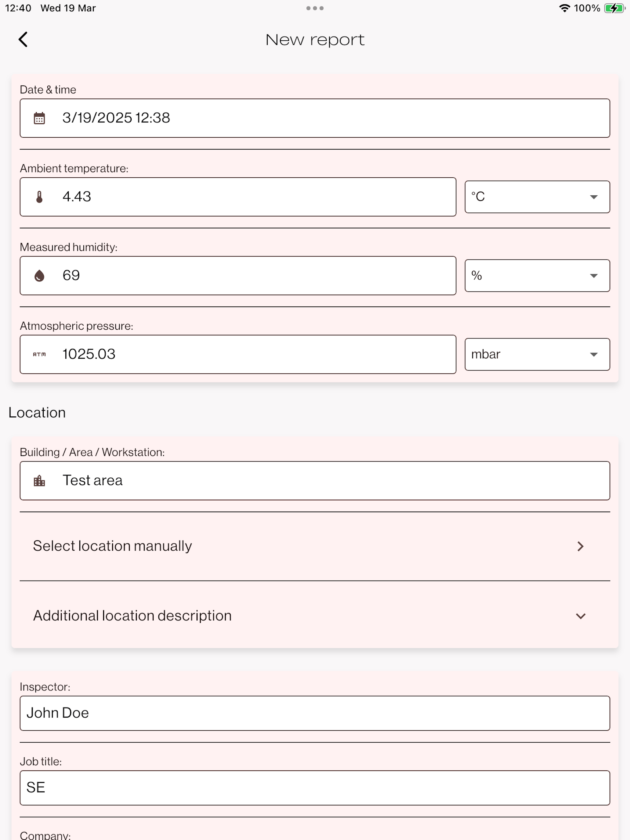Go back using the back arrow

23,39
